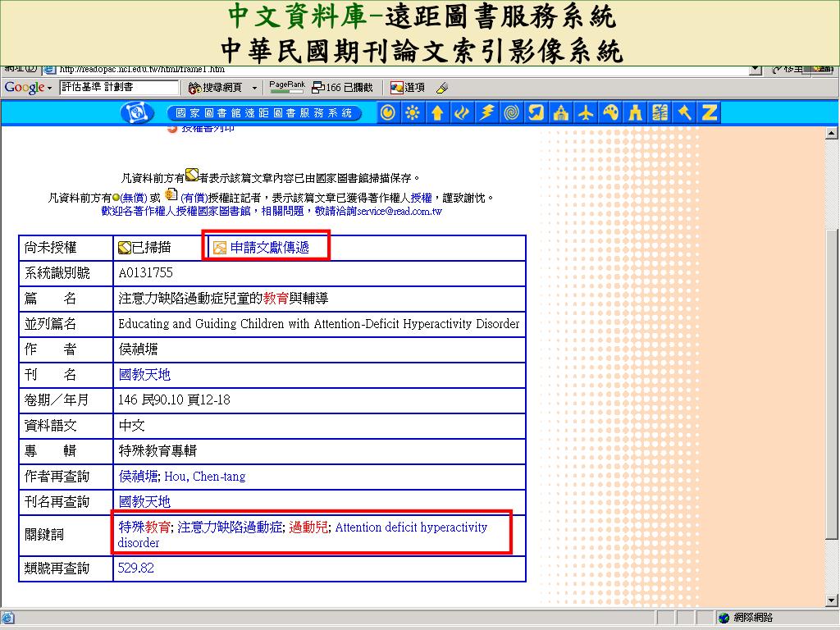Click author name 侯禎塘 in 作者 row
The width and height of the screenshot is (840, 630).
[x=138, y=349]
